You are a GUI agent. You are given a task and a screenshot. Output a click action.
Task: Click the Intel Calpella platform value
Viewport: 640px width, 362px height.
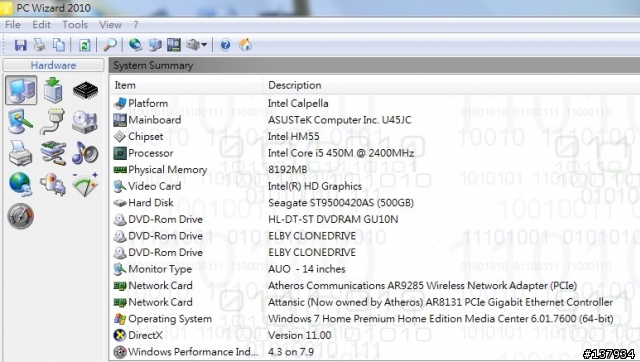pos(298,103)
